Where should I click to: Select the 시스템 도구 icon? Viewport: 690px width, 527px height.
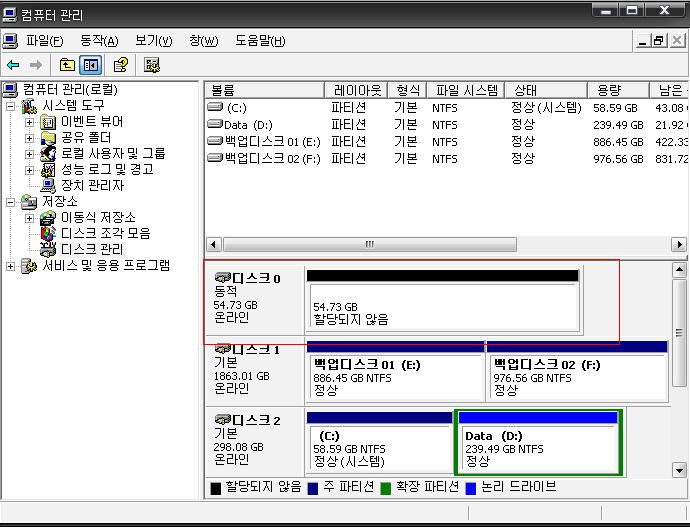click(x=29, y=106)
